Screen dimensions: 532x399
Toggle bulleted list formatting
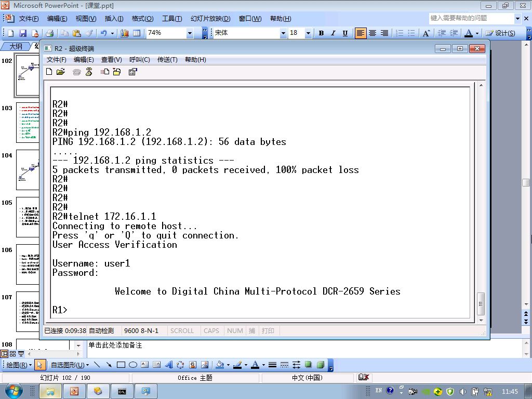pos(411,33)
